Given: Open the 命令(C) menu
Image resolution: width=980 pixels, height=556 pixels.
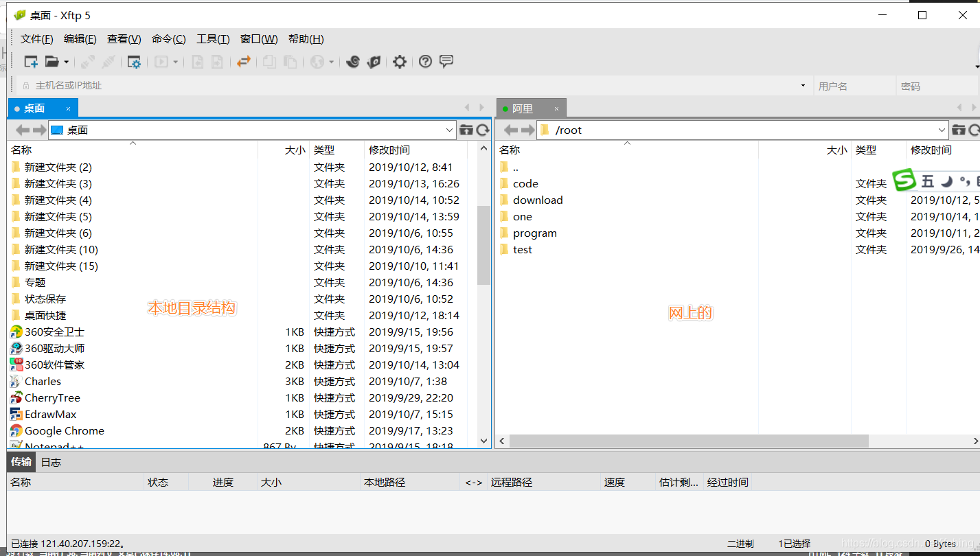Looking at the screenshot, I should point(169,39).
